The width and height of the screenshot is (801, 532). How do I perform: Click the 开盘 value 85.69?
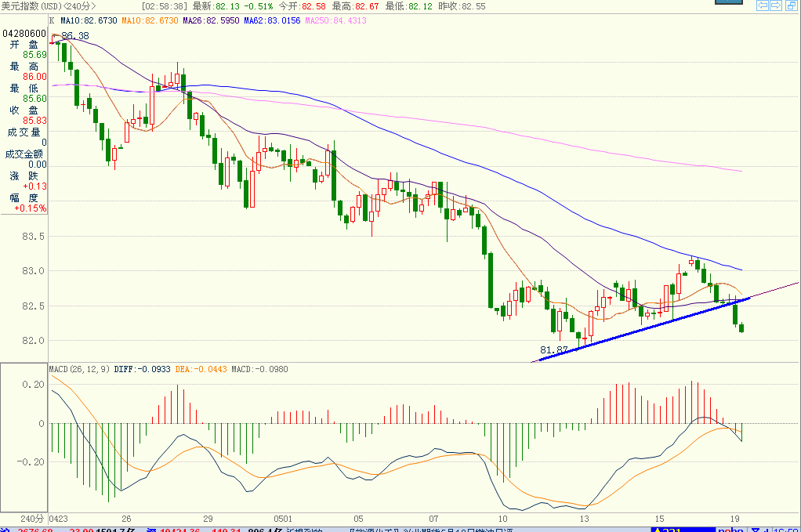(x=34, y=55)
